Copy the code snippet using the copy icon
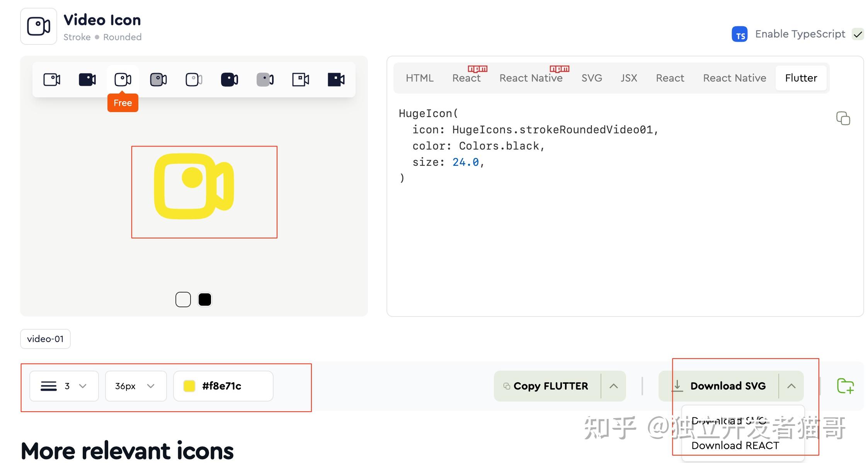The height and width of the screenshot is (463, 868). [x=842, y=118]
